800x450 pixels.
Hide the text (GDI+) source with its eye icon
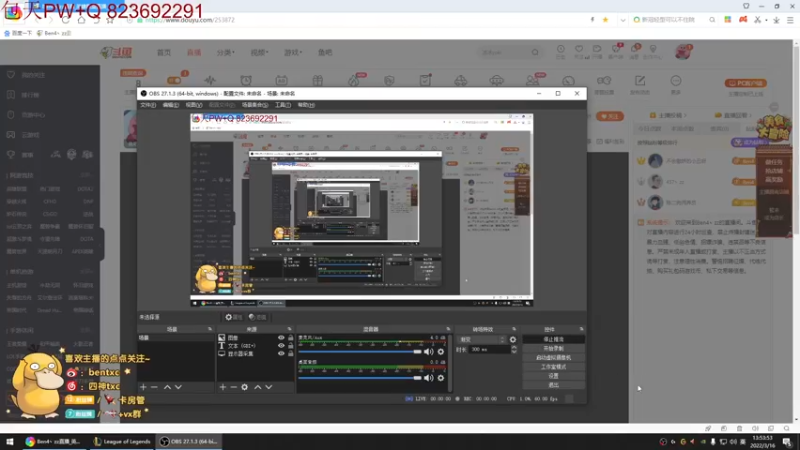[281, 345]
